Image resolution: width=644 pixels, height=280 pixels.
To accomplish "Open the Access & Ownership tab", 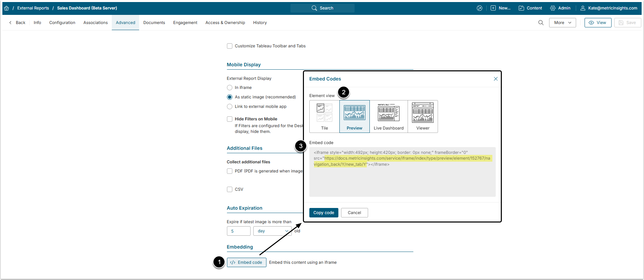I will click(x=225, y=23).
